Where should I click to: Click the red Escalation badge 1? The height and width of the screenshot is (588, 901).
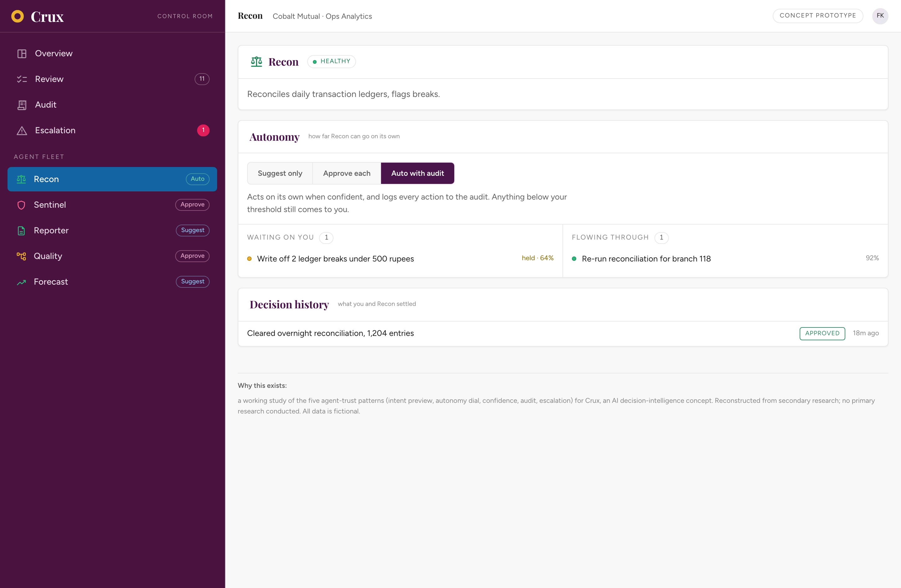click(x=203, y=130)
